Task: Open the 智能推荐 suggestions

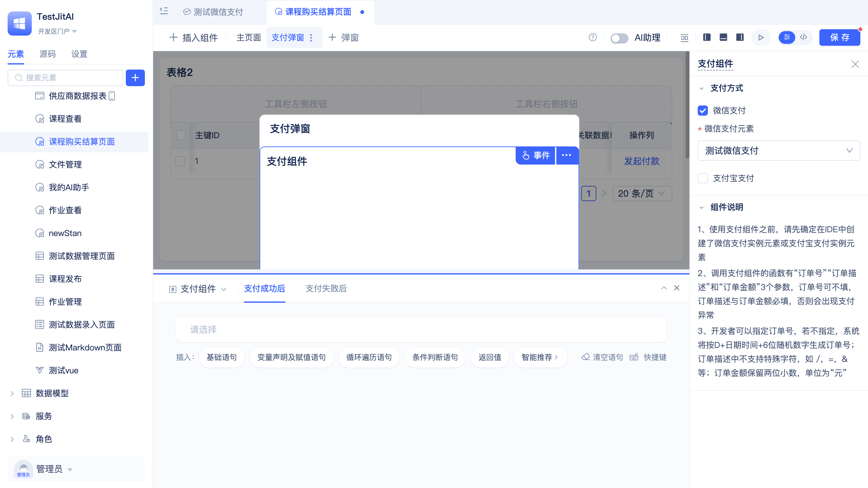Action: [x=540, y=357]
